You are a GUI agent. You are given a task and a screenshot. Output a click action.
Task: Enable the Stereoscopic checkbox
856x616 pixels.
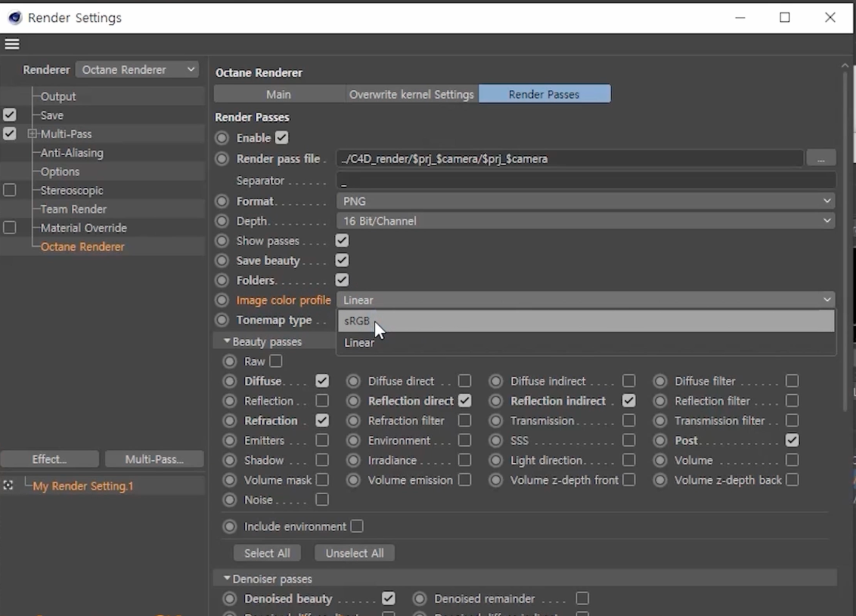tap(9, 190)
